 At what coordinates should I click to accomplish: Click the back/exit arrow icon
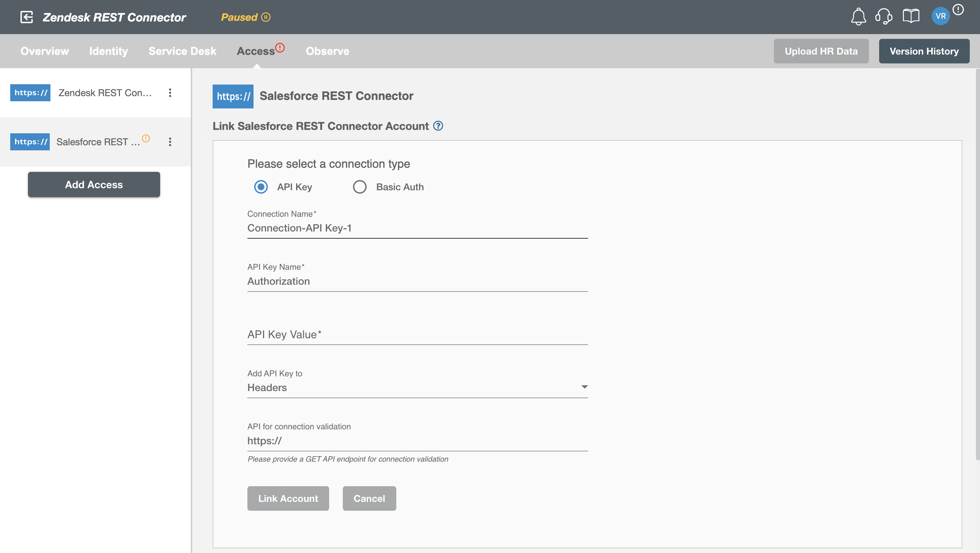tap(27, 17)
